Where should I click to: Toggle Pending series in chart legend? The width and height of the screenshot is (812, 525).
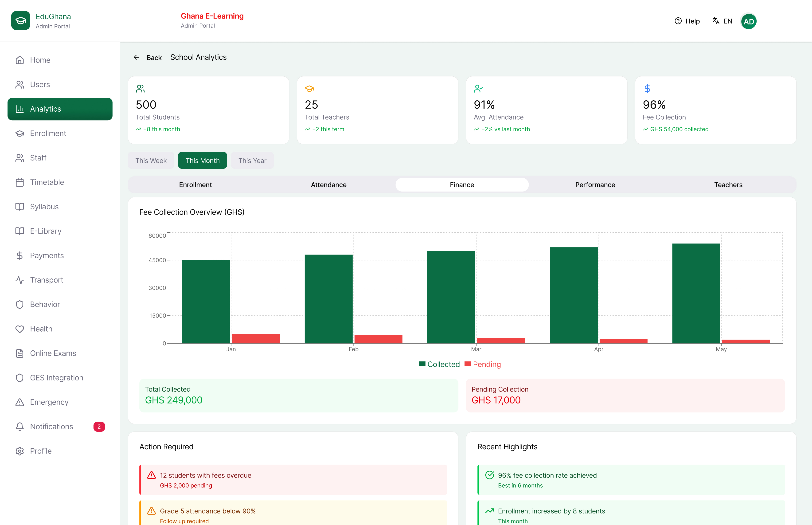point(483,364)
